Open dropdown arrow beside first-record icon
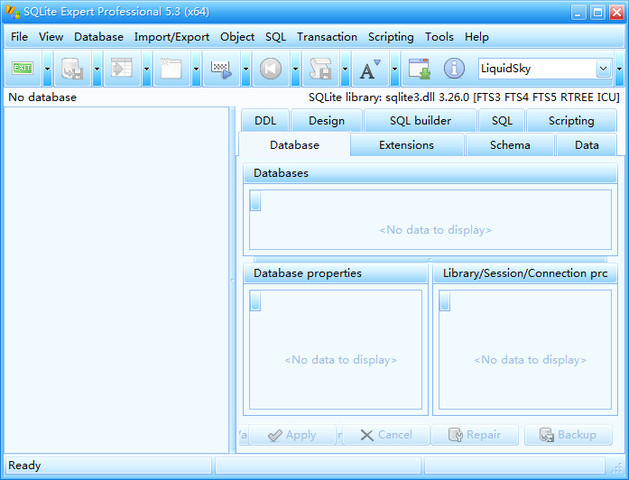The height and width of the screenshot is (480, 629). (296, 69)
